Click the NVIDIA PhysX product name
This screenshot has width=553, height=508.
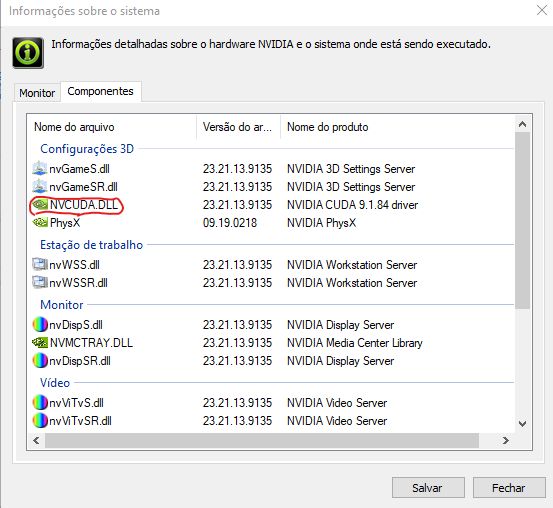321,223
